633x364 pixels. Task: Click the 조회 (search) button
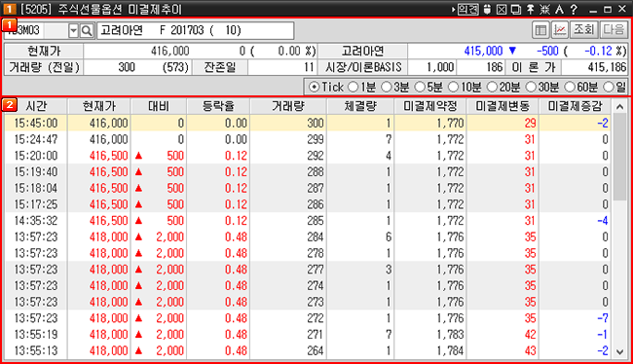click(583, 30)
